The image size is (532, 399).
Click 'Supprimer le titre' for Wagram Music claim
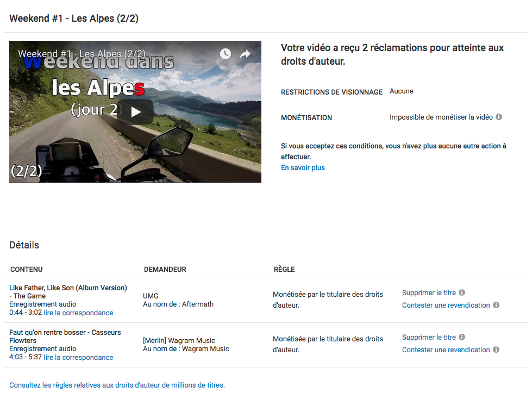point(429,337)
